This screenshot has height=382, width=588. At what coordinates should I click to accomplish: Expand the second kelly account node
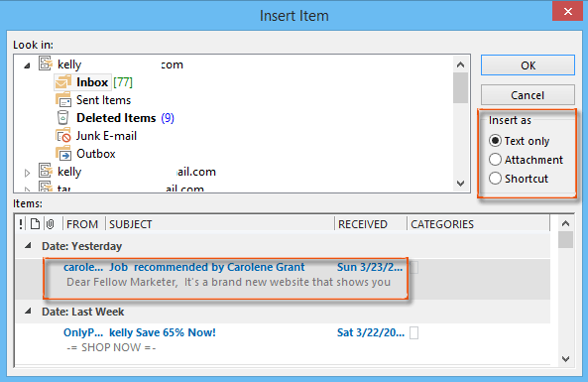click(x=27, y=173)
